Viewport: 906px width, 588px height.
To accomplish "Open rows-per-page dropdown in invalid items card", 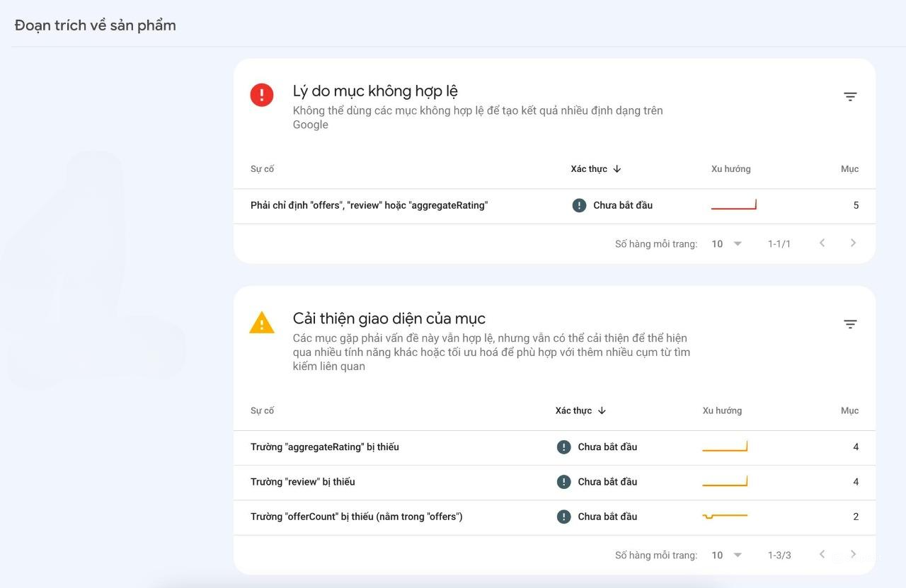I will (x=727, y=243).
